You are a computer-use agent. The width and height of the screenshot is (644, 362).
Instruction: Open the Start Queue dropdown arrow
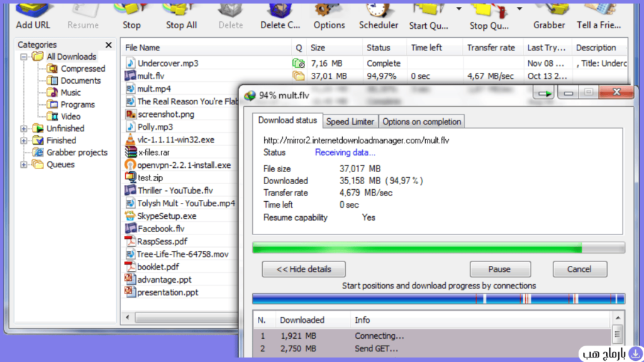pos(458,9)
